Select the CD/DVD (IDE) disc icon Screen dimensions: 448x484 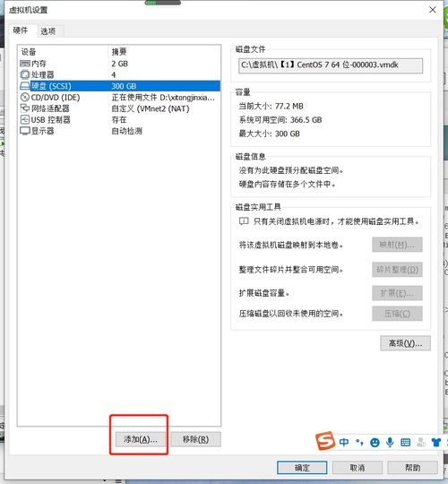pyautogui.click(x=25, y=97)
